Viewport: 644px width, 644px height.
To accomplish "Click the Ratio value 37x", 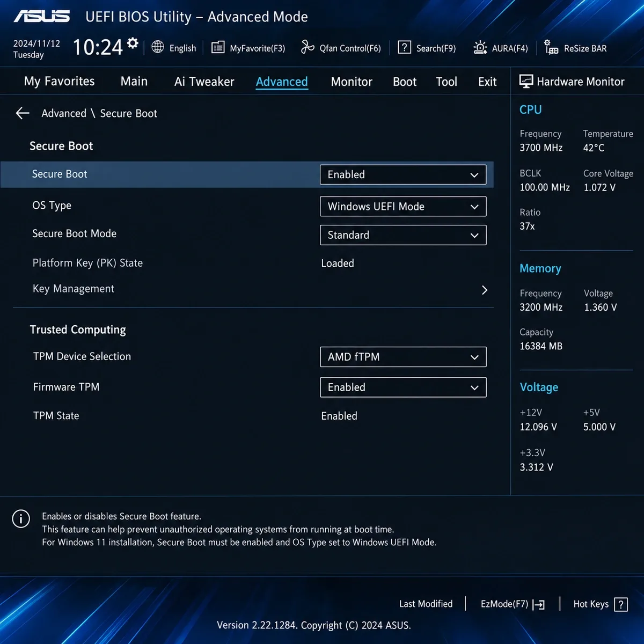I will 527,226.
